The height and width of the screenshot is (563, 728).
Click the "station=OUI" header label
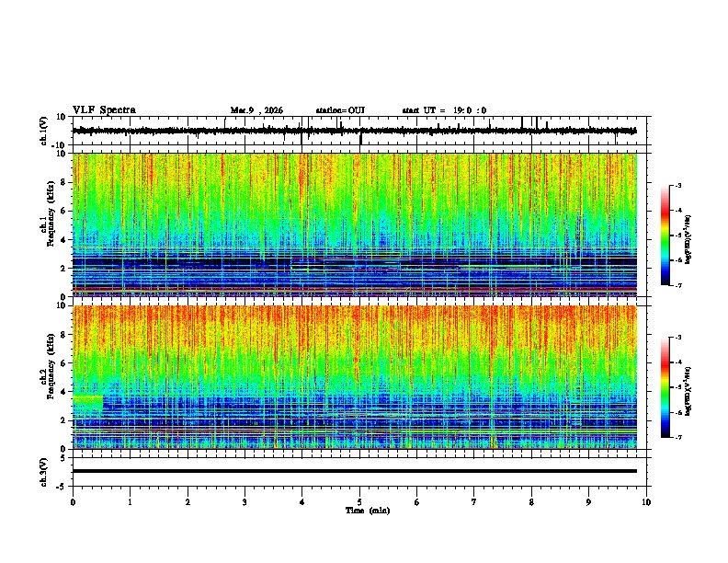click(x=340, y=110)
